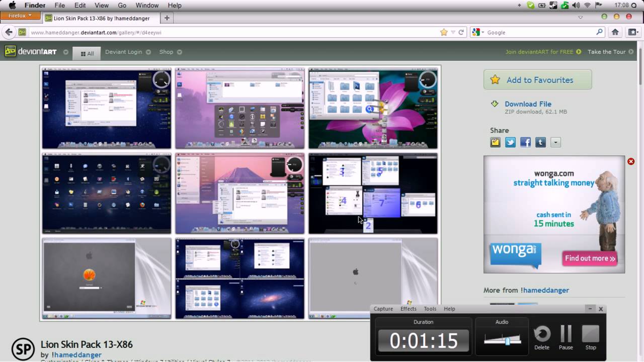The height and width of the screenshot is (362, 644).
Task: Open the recorder's Help menu
Action: (449, 309)
